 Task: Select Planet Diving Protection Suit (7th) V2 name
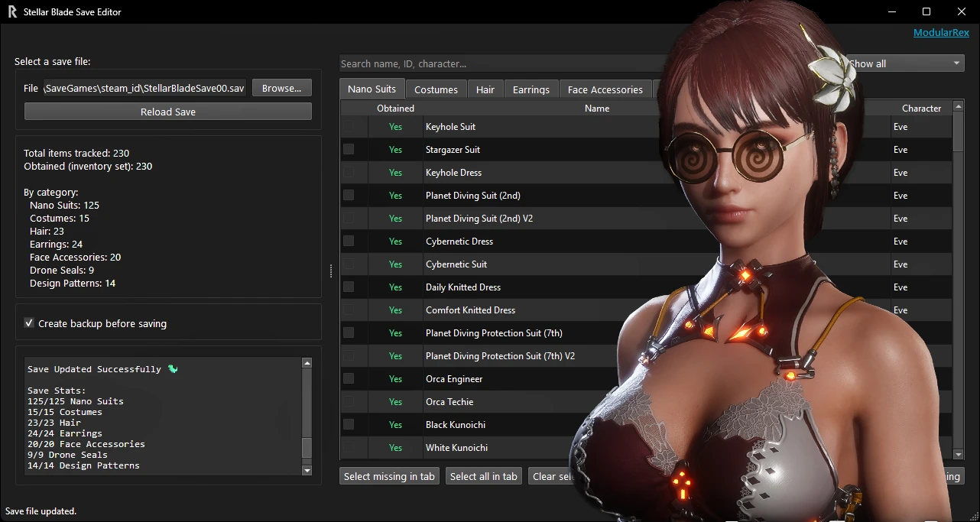click(x=500, y=356)
